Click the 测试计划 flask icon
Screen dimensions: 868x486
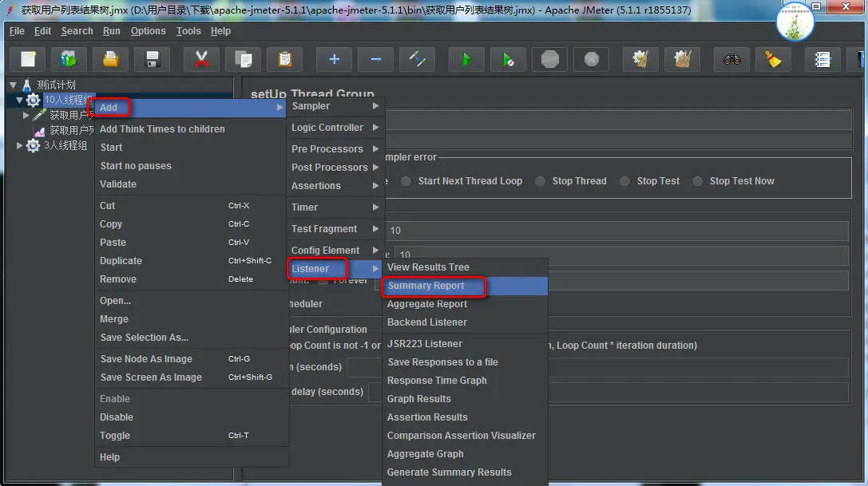(26, 85)
